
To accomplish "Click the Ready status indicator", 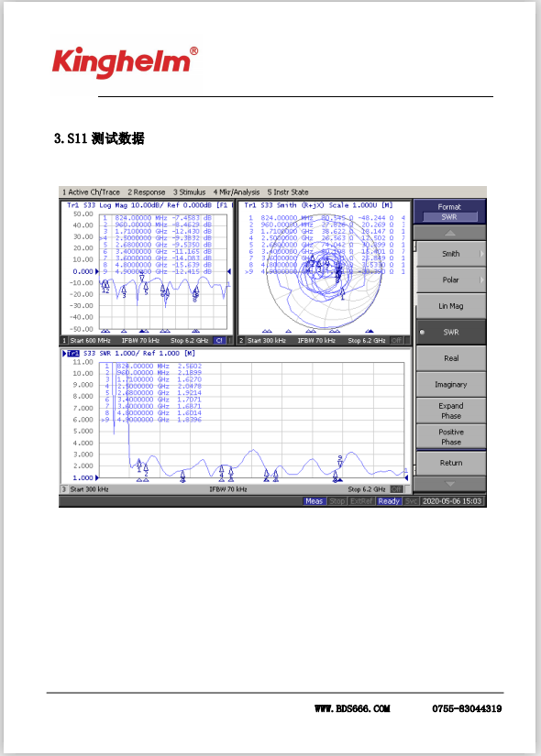I will 389,501.
